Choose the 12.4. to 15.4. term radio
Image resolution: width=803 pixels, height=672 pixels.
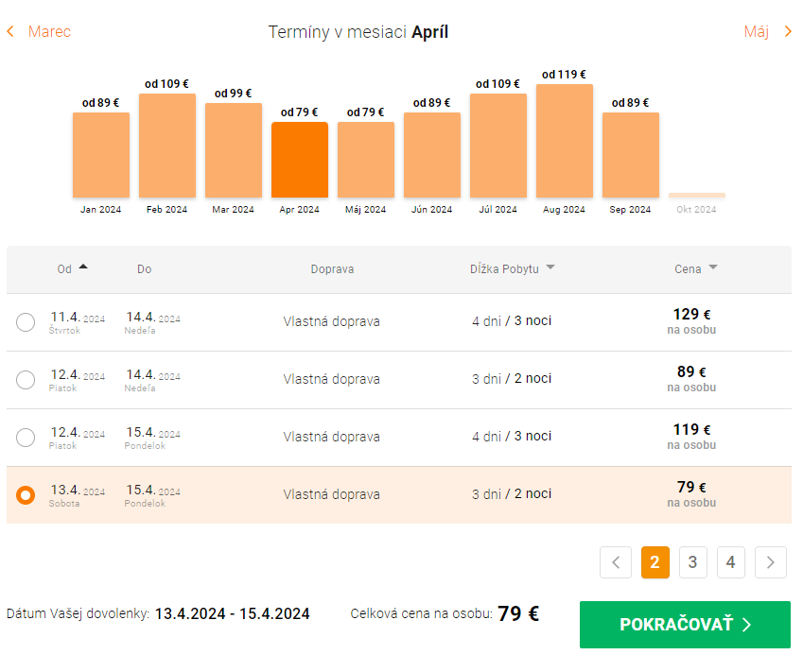[x=26, y=438]
